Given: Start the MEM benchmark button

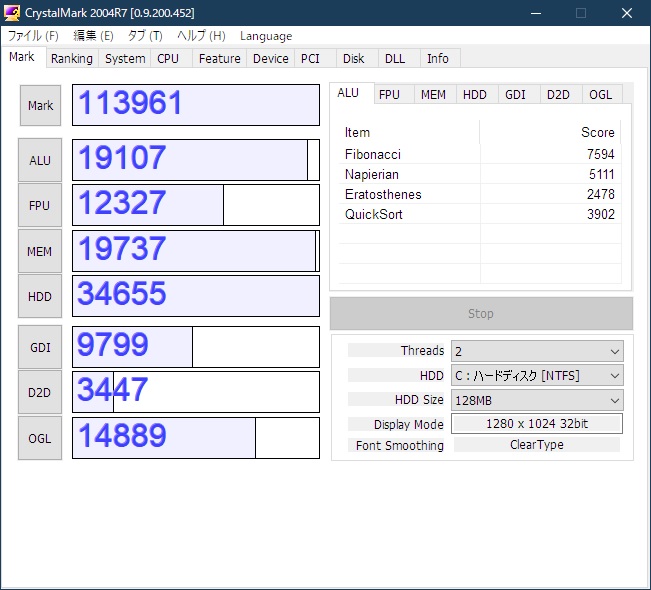Looking at the screenshot, I should pos(40,251).
